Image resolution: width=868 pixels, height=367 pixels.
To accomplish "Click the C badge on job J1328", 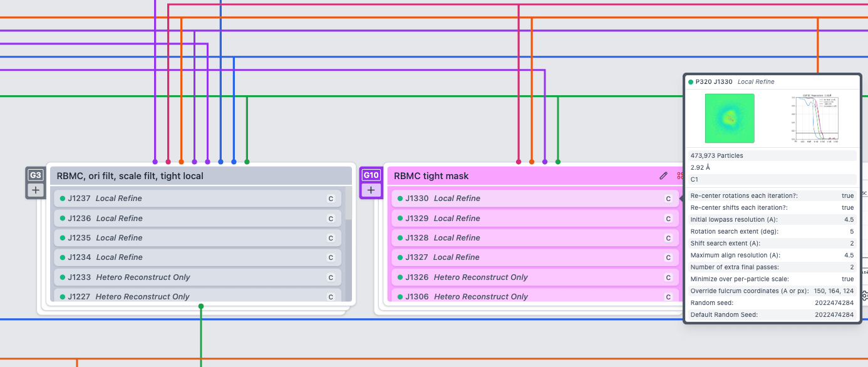I will [x=668, y=238].
